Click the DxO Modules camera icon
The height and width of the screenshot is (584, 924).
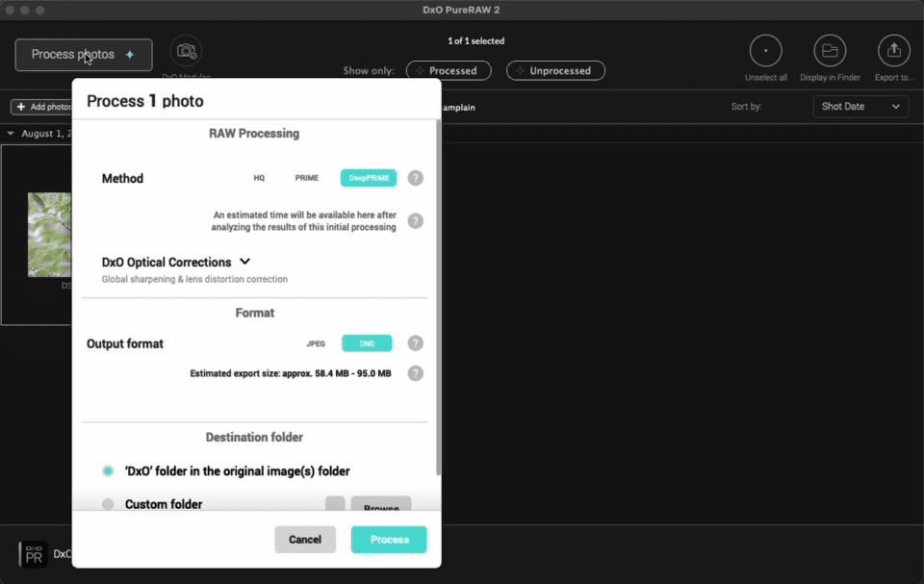(x=186, y=51)
